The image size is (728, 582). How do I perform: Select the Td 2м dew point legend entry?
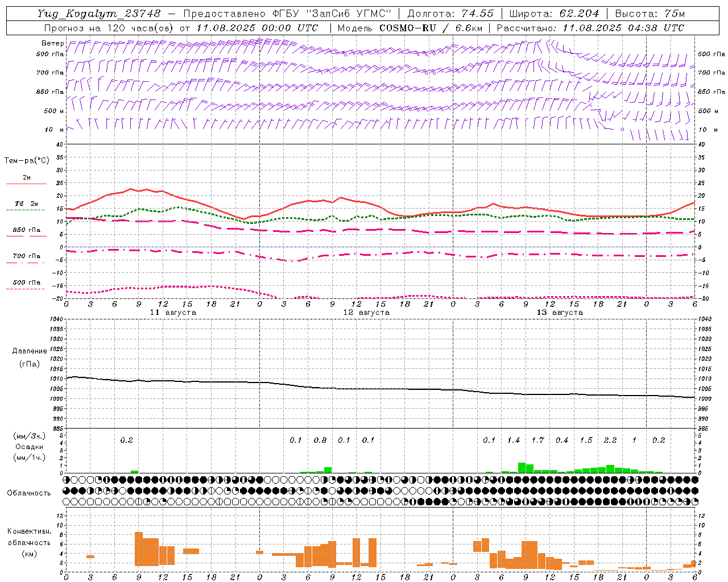tap(26, 203)
